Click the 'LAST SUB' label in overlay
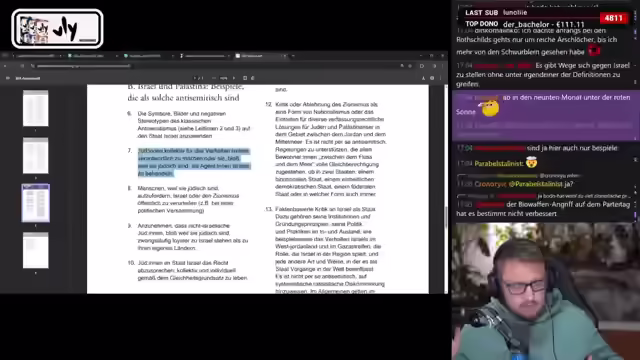 click(481, 13)
